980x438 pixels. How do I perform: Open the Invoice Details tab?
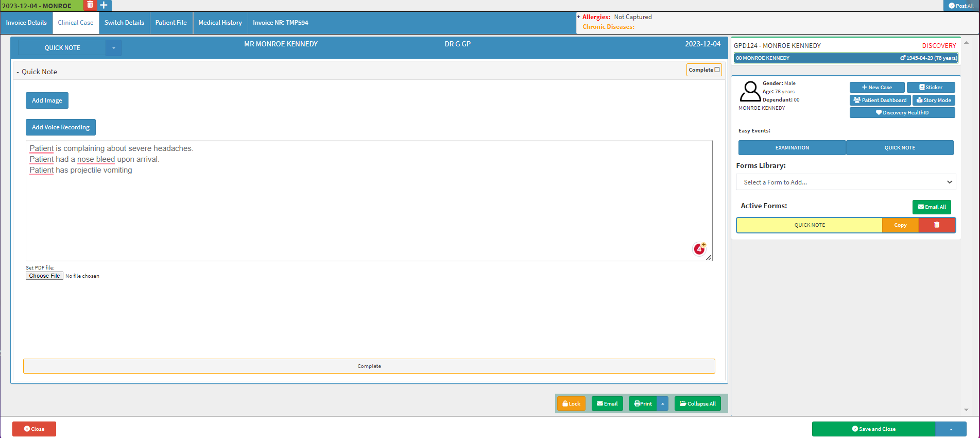[x=26, y=23]
